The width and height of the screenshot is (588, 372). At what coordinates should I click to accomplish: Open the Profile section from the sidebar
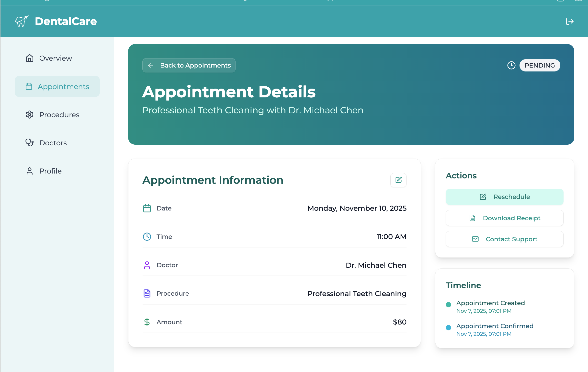point(50,171)
